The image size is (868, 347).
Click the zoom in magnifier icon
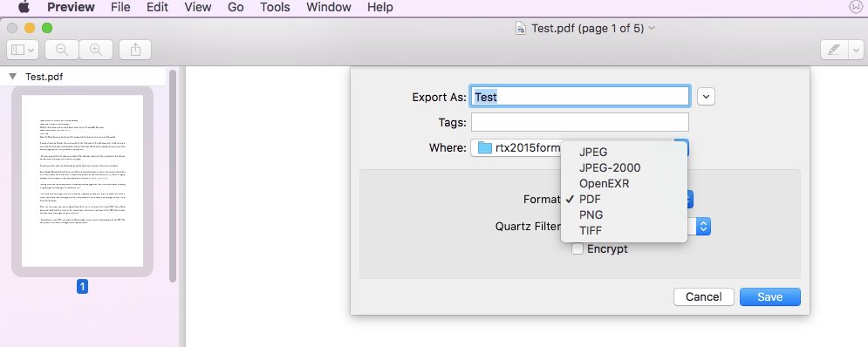pyautogui.click(x=96, y=50)
